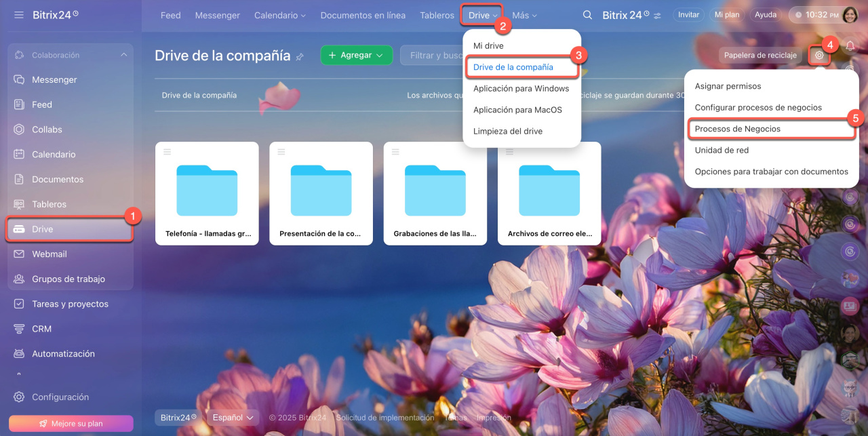Expand the Más menu in top navigation
The image size is (868, 436).
[524, 15]
